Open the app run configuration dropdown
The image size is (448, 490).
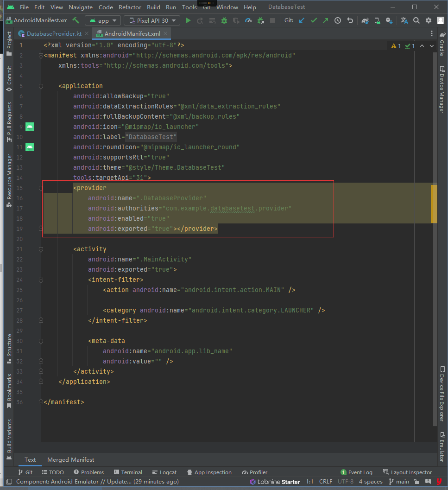tap(103, 20)
